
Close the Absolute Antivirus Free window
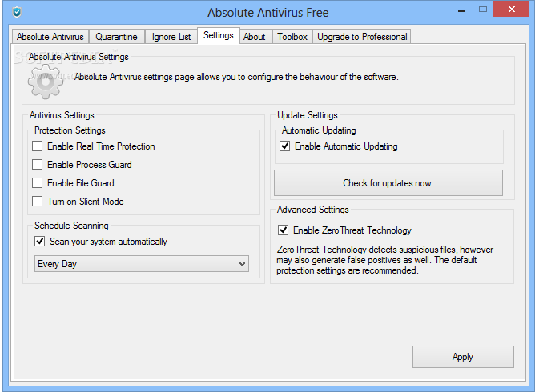coord(511,10)
